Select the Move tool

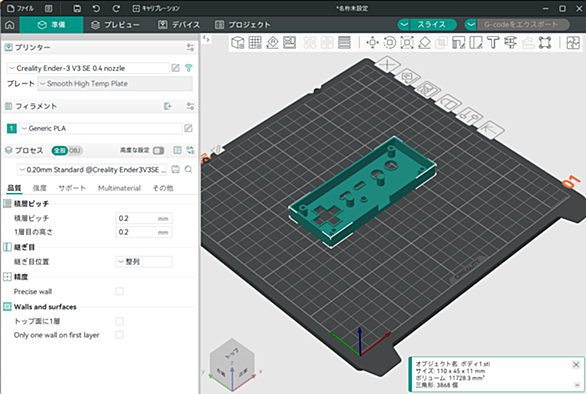(372, 43)
